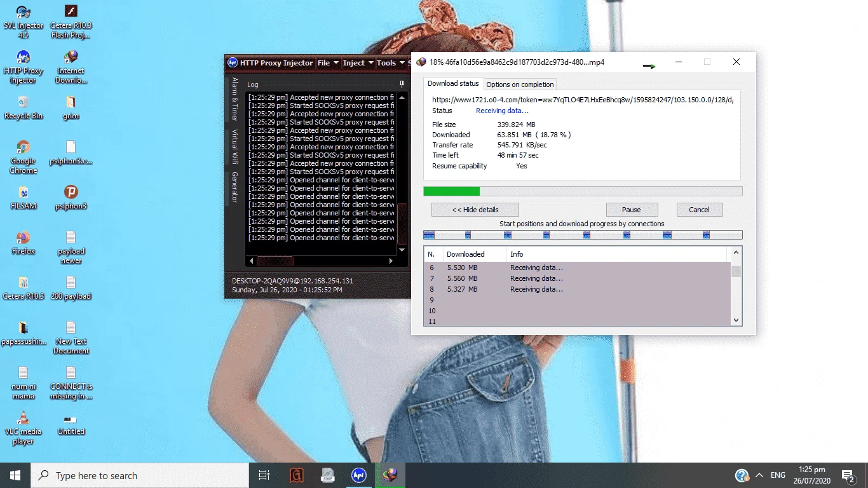Select the payload newer text file
The image size is (868, 488).
point(71,247)
